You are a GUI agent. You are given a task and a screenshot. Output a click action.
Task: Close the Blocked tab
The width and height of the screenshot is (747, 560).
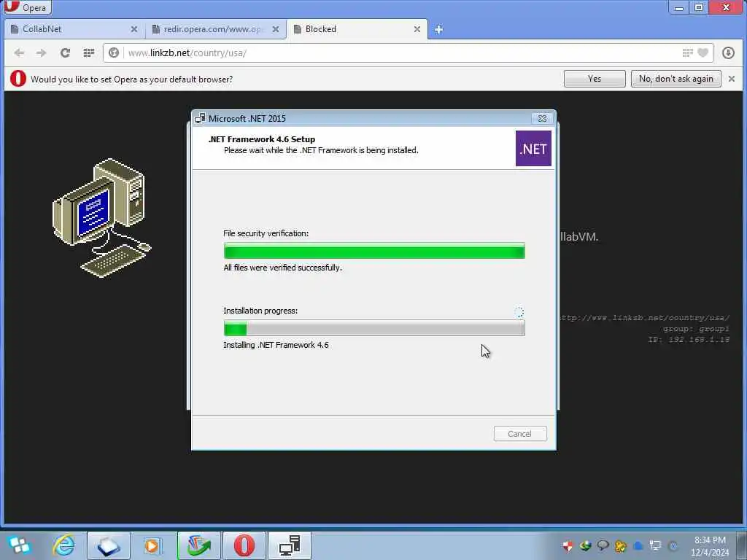click(x=417, y=29)
